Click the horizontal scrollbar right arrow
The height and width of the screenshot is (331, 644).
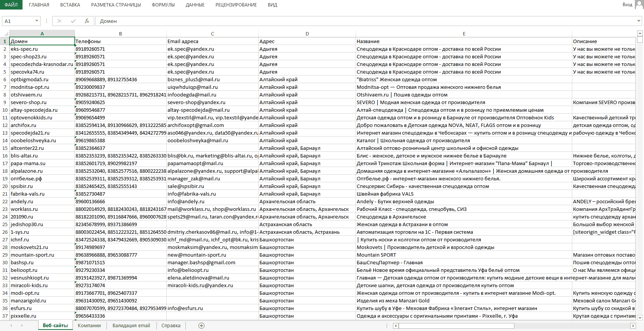tap(633, 326)
